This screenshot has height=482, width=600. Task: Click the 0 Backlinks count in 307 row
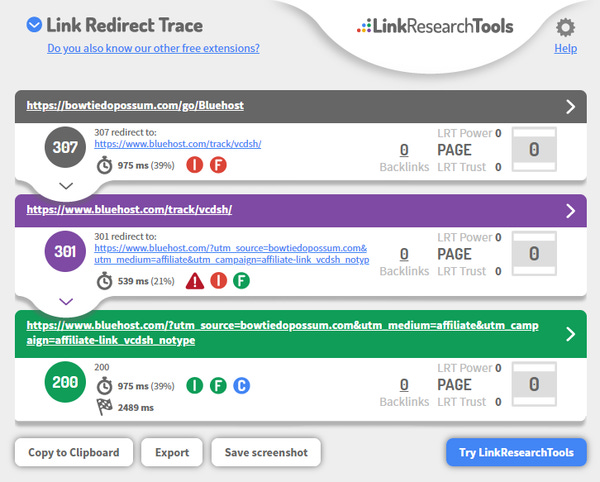click(404, 150)
